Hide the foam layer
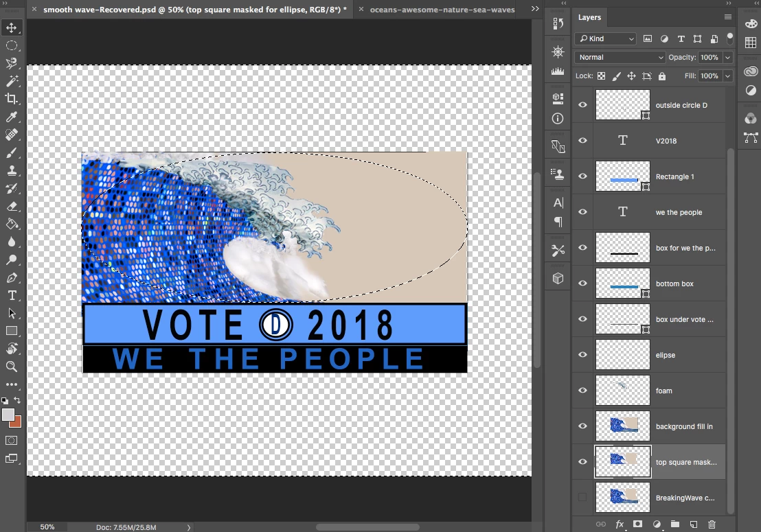 coord(582,391)
